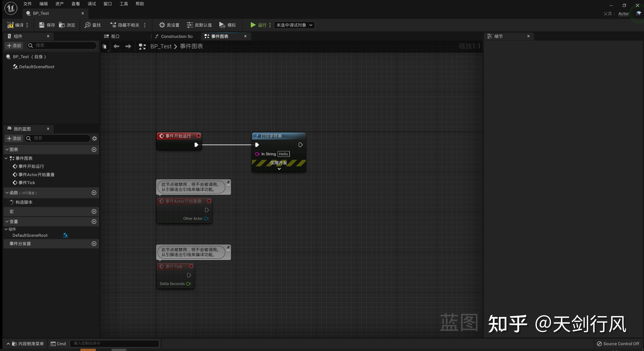Select BP_Test (自身) component row
The height and width of the screenshot is (351, 644).
click(51, 57)
